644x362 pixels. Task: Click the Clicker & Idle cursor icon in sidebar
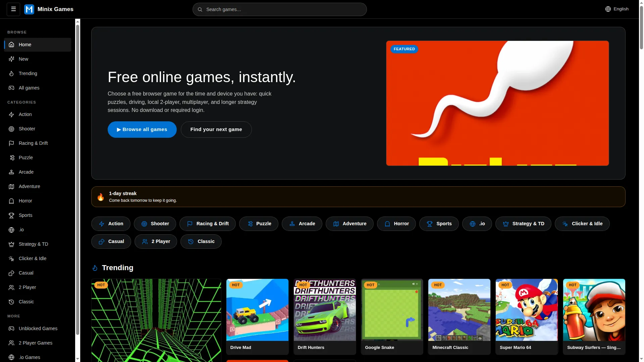coord(11,258)
